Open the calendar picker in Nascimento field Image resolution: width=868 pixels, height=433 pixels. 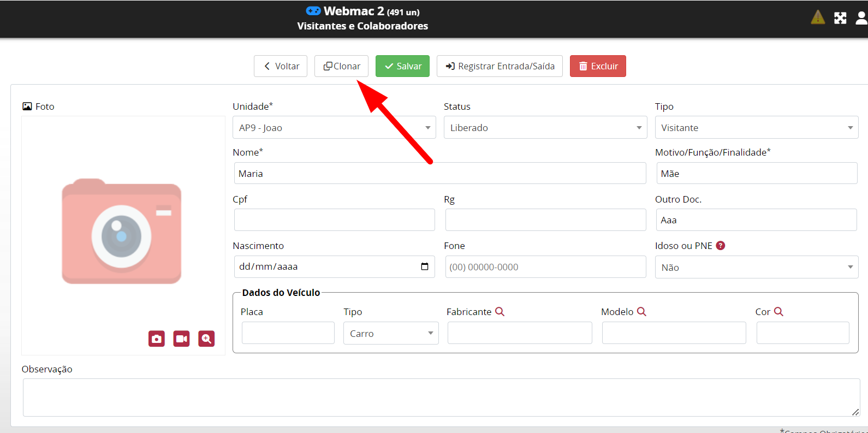[x=425, y=266]
